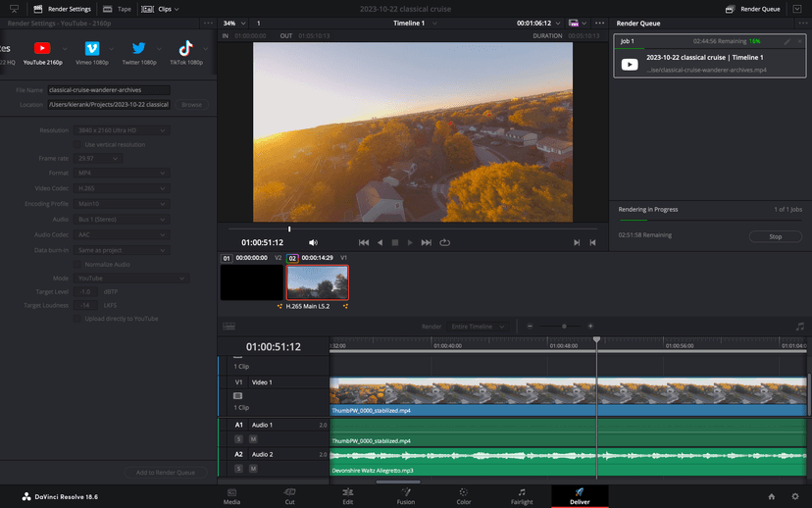
Task: Select the Vimeo 1080p render preset
Action: click(x=91, y=49)
